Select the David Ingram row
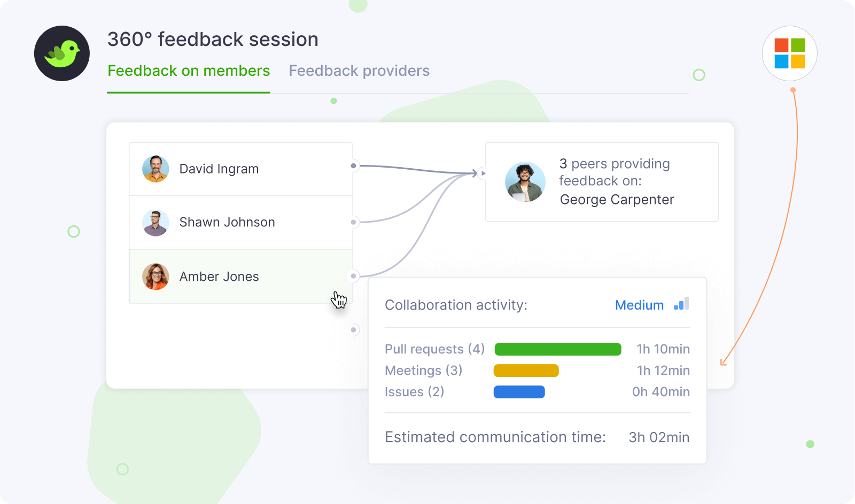The width and height of the screenshot is (855, 504). pyautogui.click(x=240, y=169)
